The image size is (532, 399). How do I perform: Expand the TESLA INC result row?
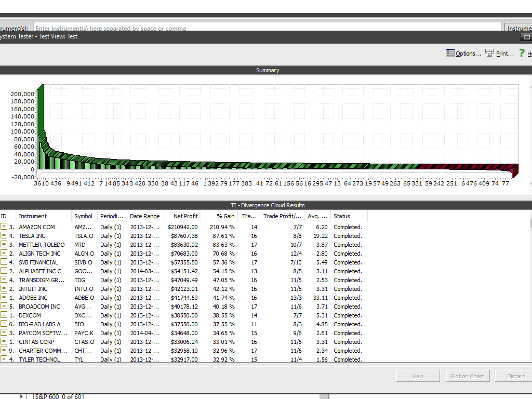tap(5, 236)
